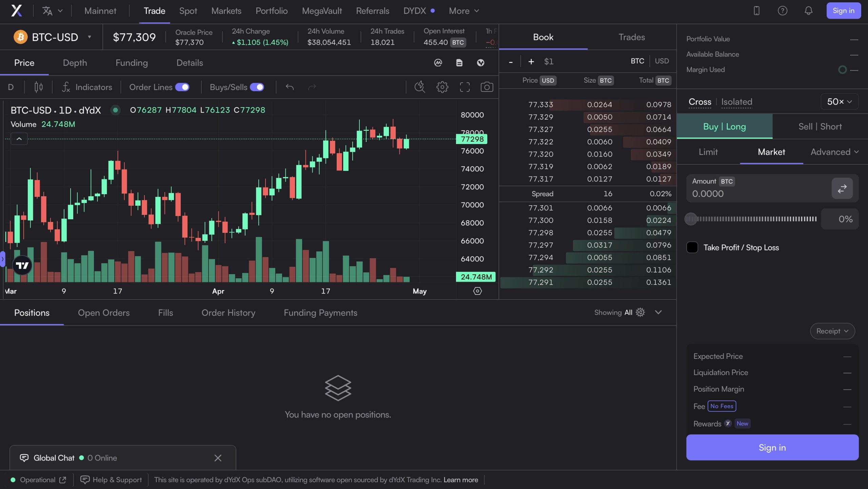Select Sell | Short side

coord(820,126)
